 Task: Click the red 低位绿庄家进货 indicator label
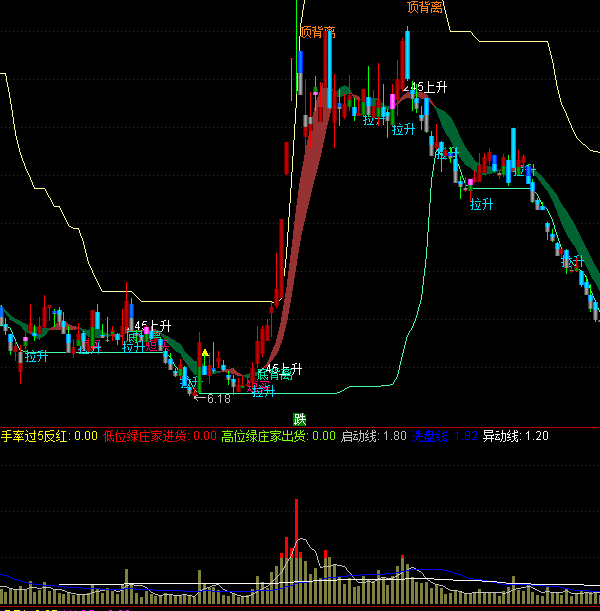(x=159, y=436)
